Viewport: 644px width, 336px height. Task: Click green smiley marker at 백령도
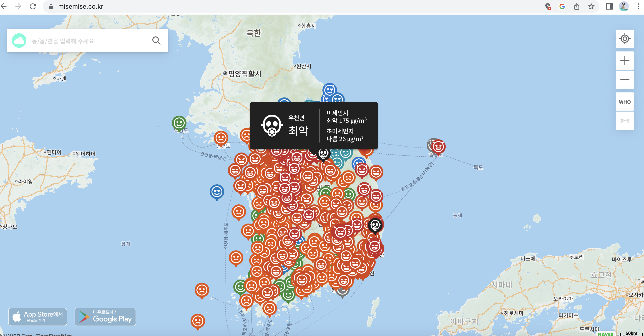[x=179, y=123]
